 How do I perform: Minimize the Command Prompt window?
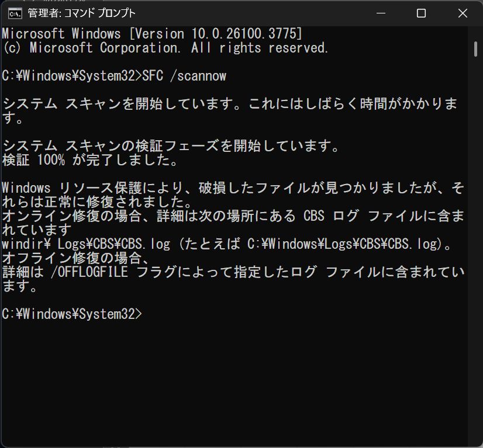pos(381,13)
